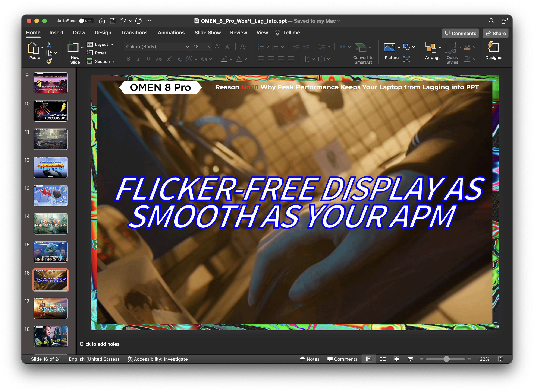Click the Save disk icon
The height and width of the screenshot is (392, 534).
tap(112, 21)
